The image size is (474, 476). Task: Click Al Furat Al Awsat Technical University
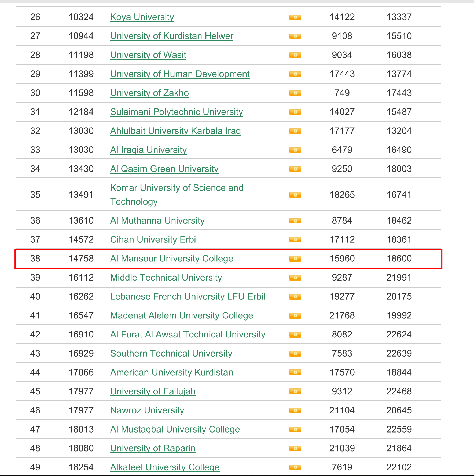click(188, 335)
